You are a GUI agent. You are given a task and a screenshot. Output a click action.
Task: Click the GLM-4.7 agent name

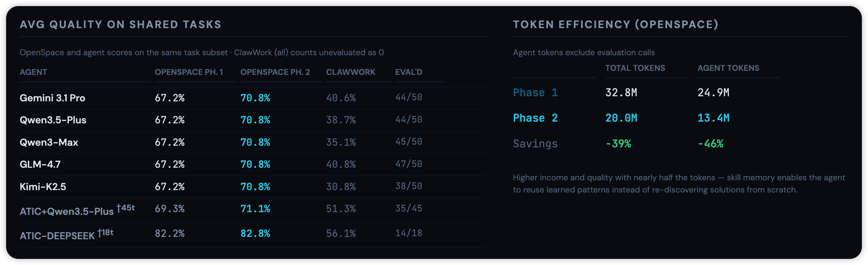pyautogui.click(x=40, y=164)
